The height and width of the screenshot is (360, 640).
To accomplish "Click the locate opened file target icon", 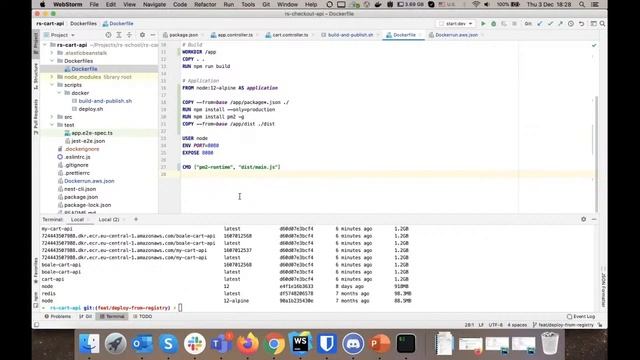I will (108, 35).
